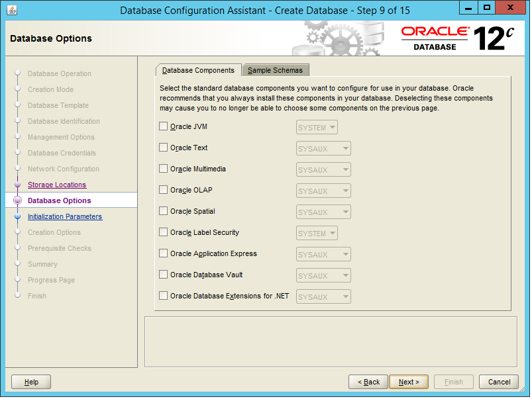Expand Oracle Application Express tablespace dropdown

(x=323, y=255)
